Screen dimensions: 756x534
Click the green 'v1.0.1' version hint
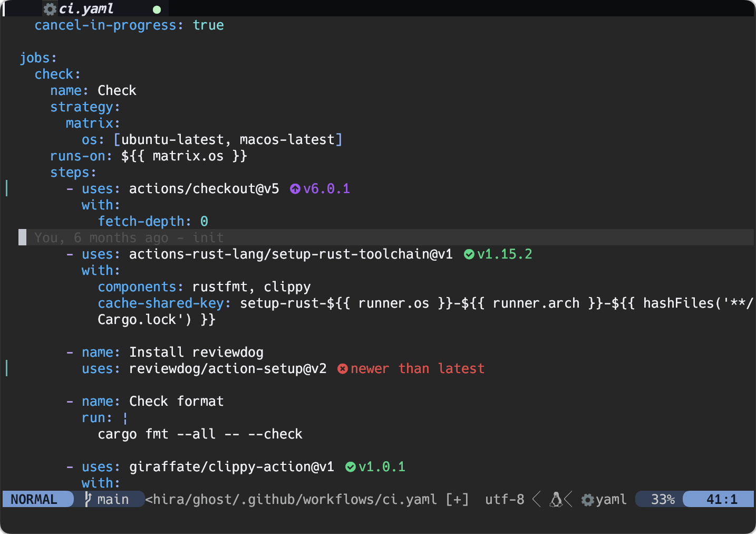tap(382, 467)
